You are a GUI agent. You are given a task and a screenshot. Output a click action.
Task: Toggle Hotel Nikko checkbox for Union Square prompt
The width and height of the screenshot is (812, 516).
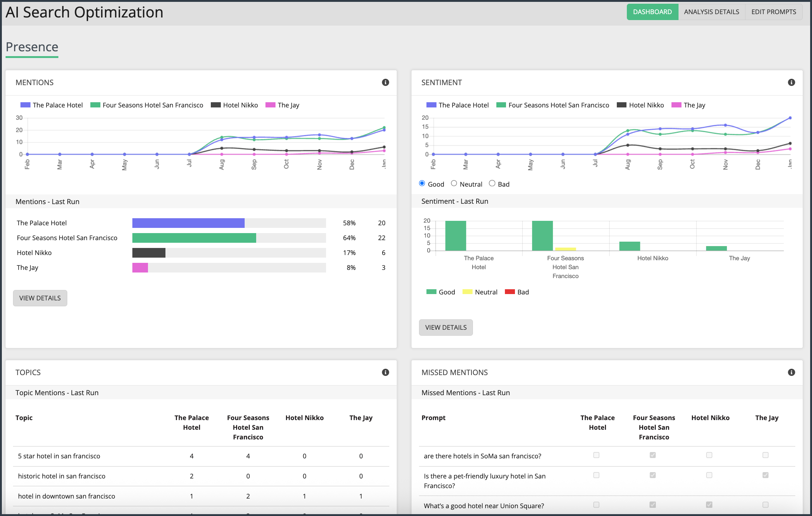click(709, 505)
